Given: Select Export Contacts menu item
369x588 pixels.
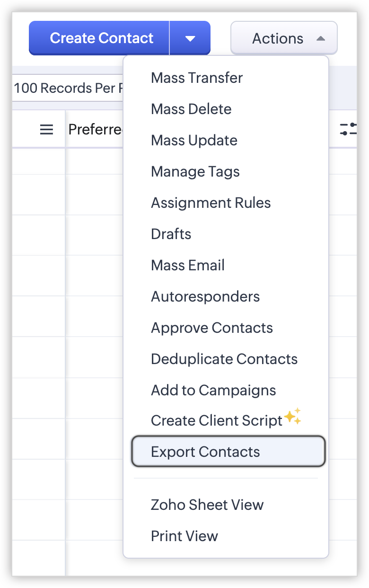Looking at the screenshot, I should [205, 452].
